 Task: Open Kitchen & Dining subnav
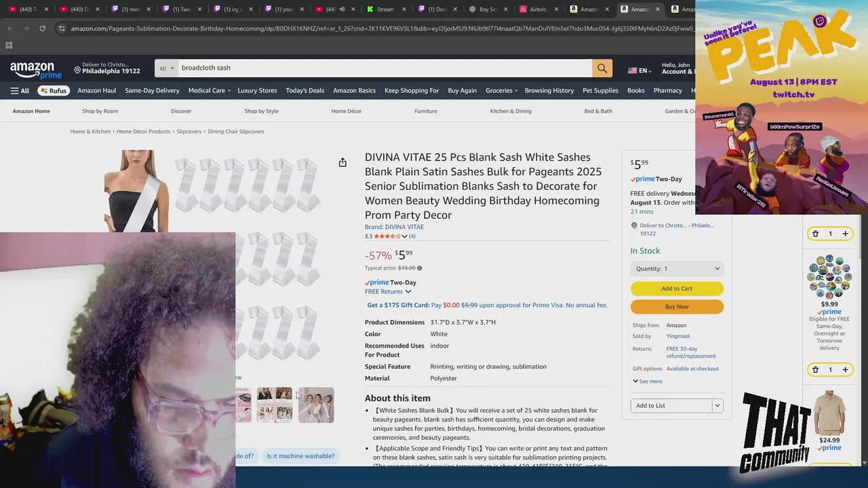tap(511, 111)
